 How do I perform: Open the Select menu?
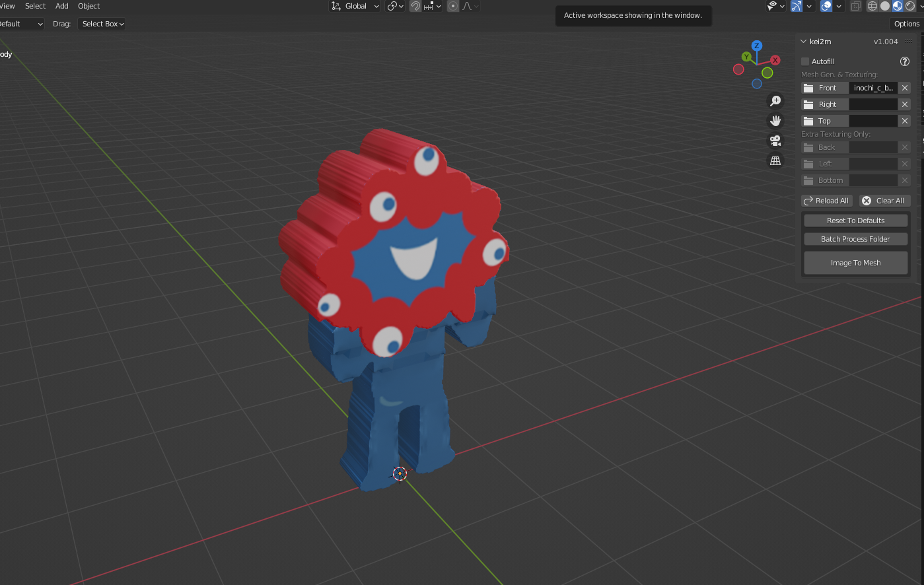coord(36,6)
